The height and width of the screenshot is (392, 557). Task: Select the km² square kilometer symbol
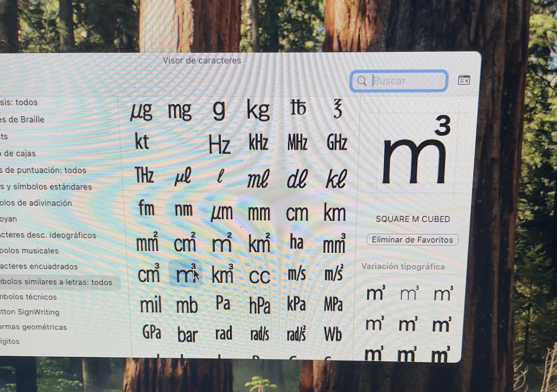click(259, 243)
